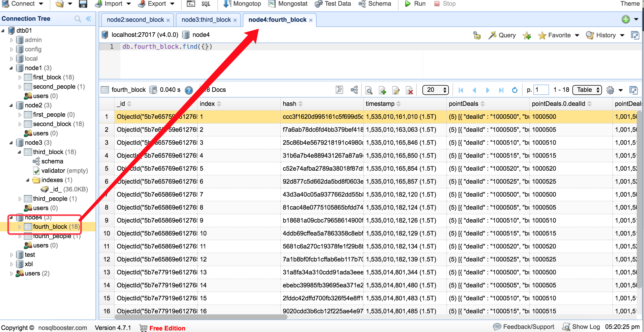Click the add document icon

(x=382, y=90)
